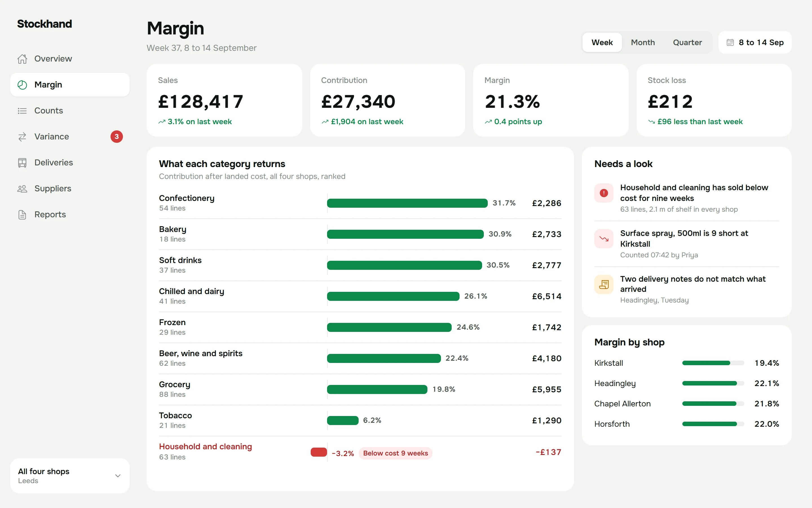
Task: Click the Horsforth 22.0% margin value
Action: 767,424
